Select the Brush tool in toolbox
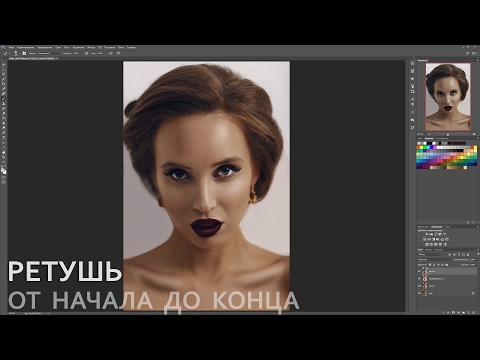 [x=4, y=98]
